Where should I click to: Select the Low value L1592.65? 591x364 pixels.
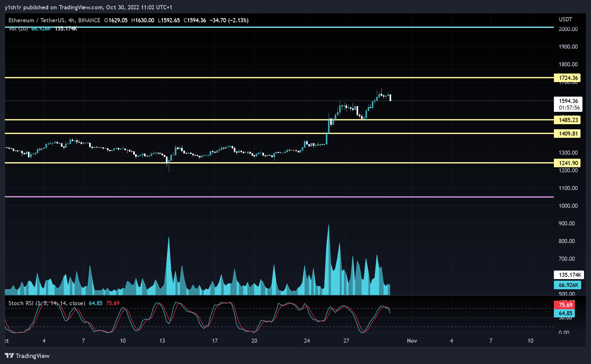coord(169,20)
